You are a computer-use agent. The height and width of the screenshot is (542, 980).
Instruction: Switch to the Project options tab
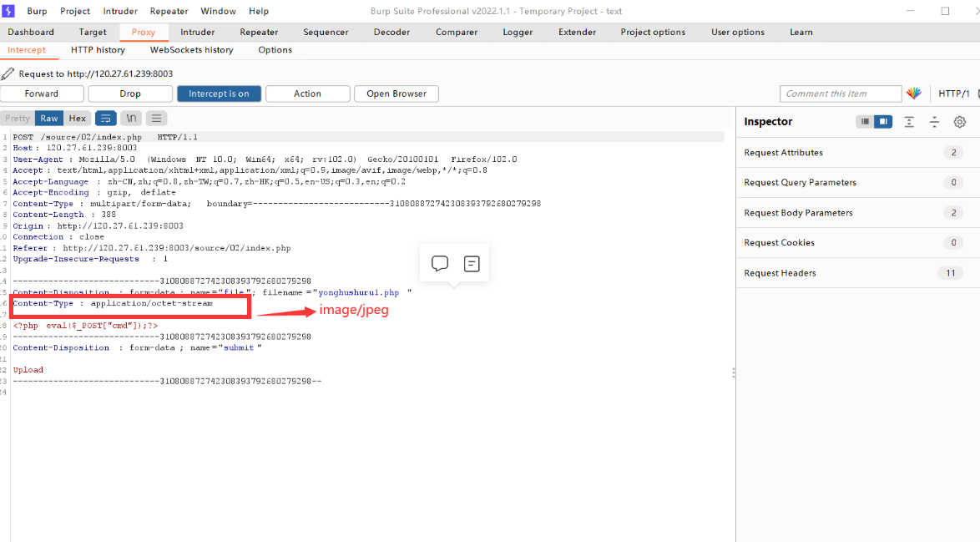653,32
